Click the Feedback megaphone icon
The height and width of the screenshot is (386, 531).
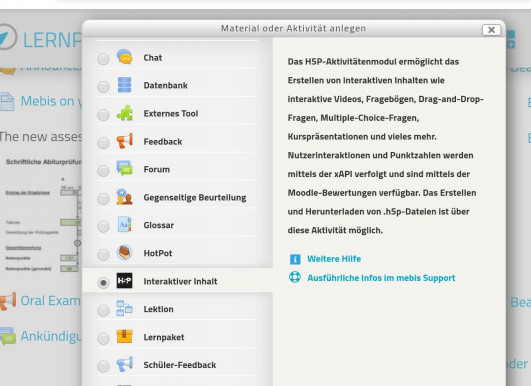(x=125, y=141)
